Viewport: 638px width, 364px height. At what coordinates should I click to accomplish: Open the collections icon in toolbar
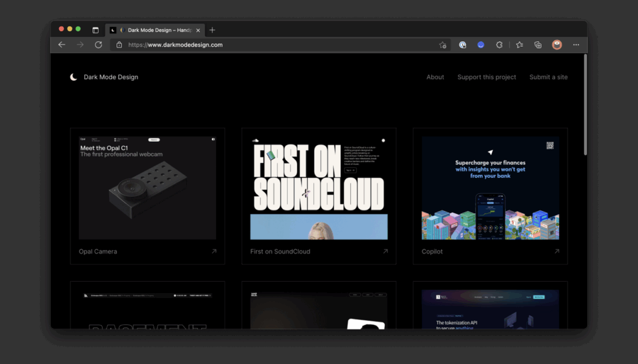click(x=538, y=45)
